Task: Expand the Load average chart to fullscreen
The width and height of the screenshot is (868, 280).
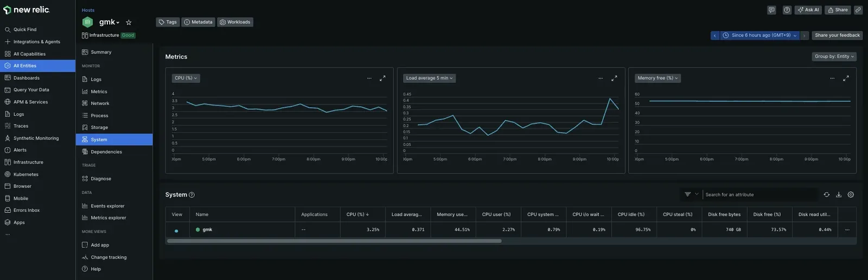Action: coord(614,78)
